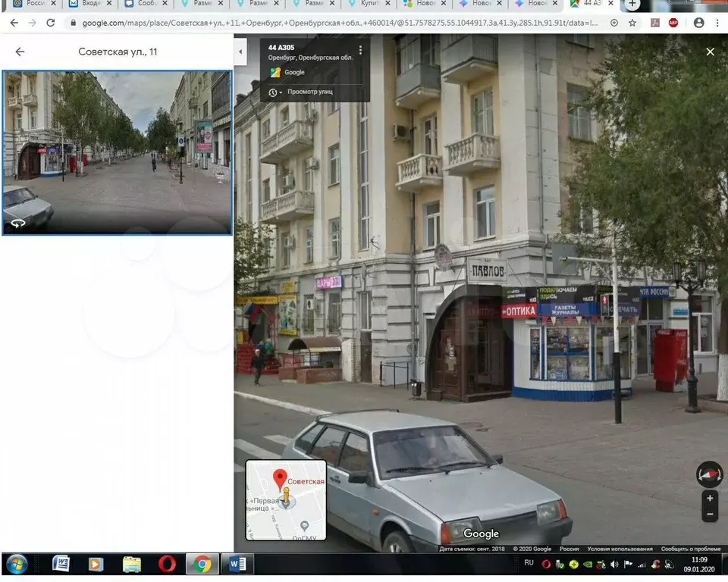728x582 pixels.
Task: Reload the page with refresh icon
Action: pos(51,23)
